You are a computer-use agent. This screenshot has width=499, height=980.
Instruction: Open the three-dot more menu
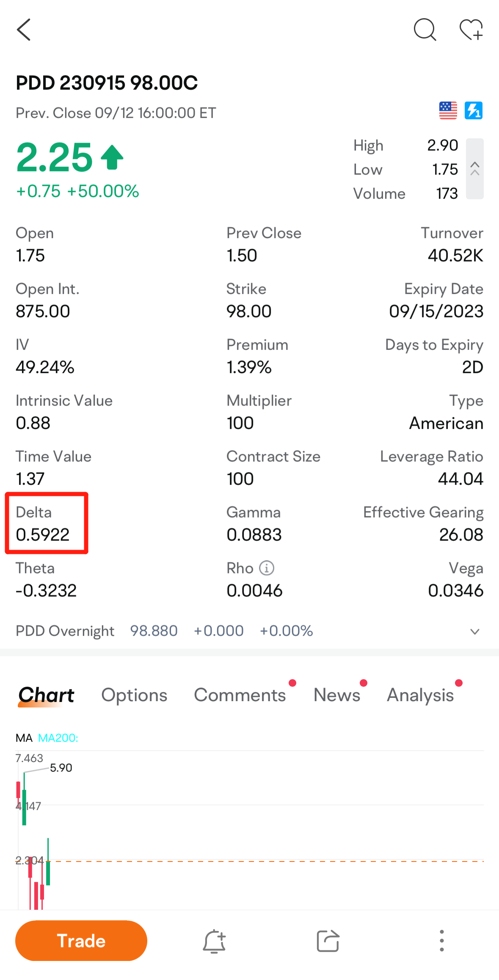441,941
